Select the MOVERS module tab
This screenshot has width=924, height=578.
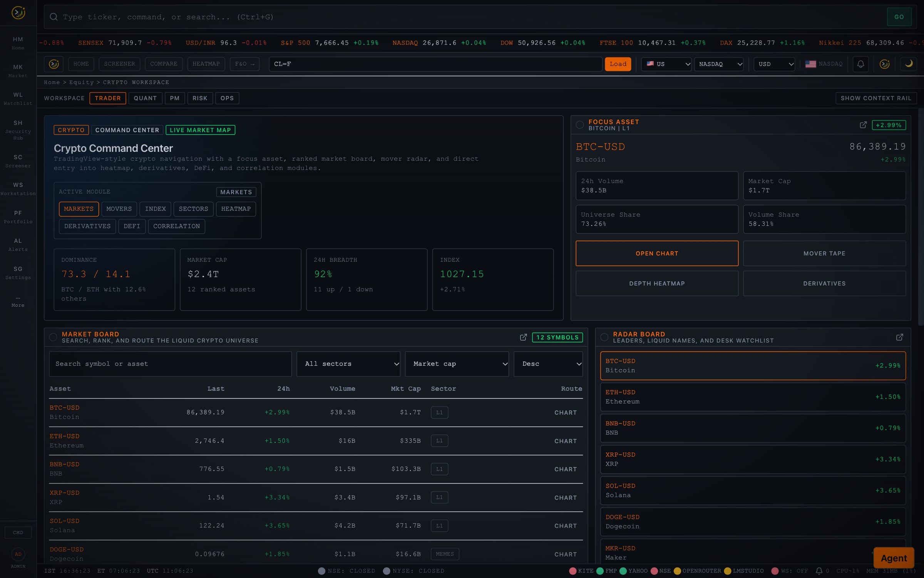pos(119,209)
